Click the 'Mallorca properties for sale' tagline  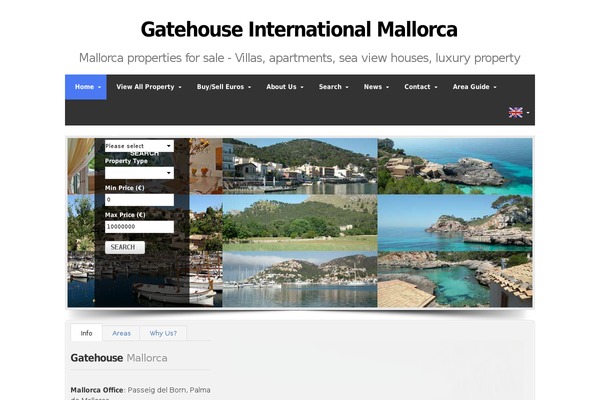pyautogui.click(x=299, y=58)
